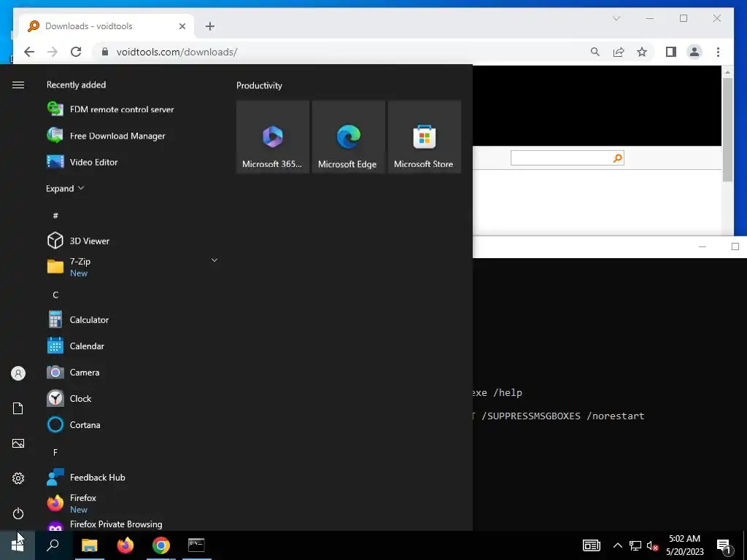747x560 pixels.
Task: Click the voidtools site search field
Action: (x=561, y=158)
